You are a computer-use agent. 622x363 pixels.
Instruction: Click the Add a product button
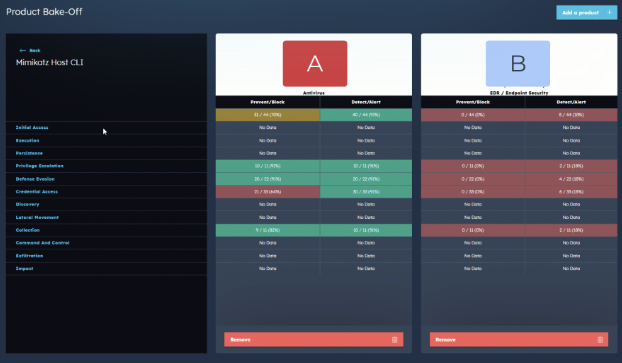[x=587, y=13]
